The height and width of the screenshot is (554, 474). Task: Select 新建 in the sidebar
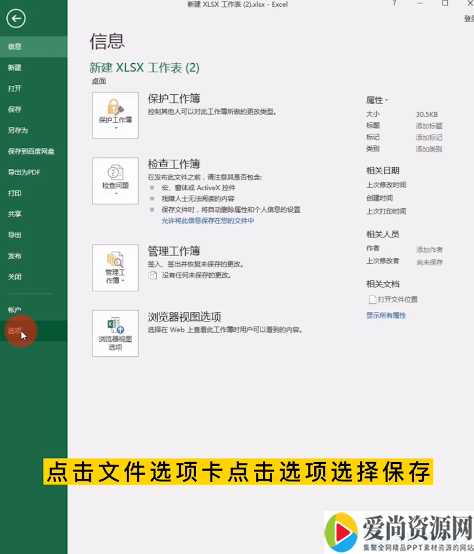[34, 67]
